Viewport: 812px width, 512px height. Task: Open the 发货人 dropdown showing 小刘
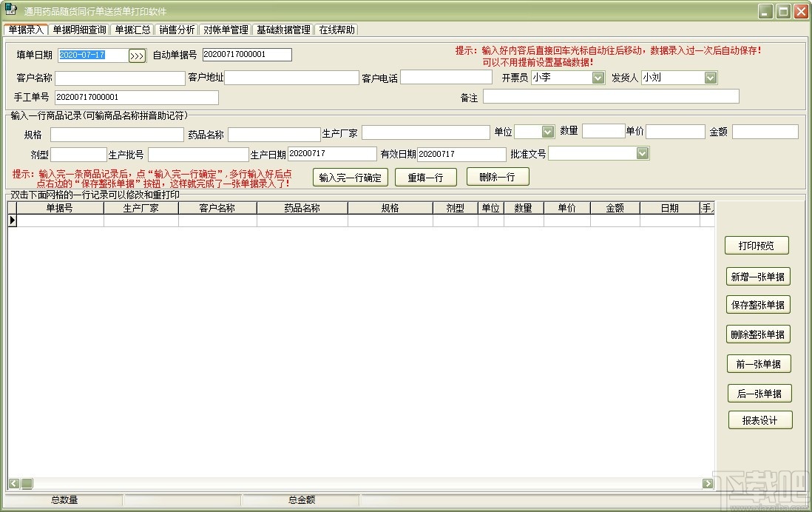708,78
